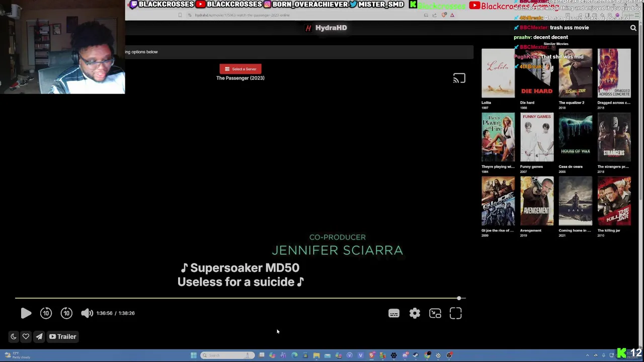Open Microsoft Edge from taskbar

click(294, 355)
